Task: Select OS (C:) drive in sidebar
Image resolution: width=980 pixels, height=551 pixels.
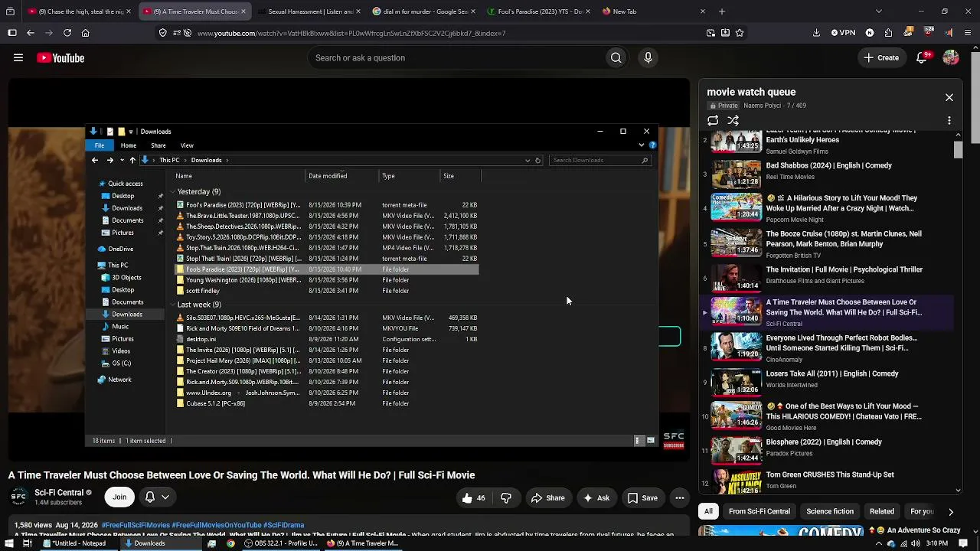Action: point(121,364)
